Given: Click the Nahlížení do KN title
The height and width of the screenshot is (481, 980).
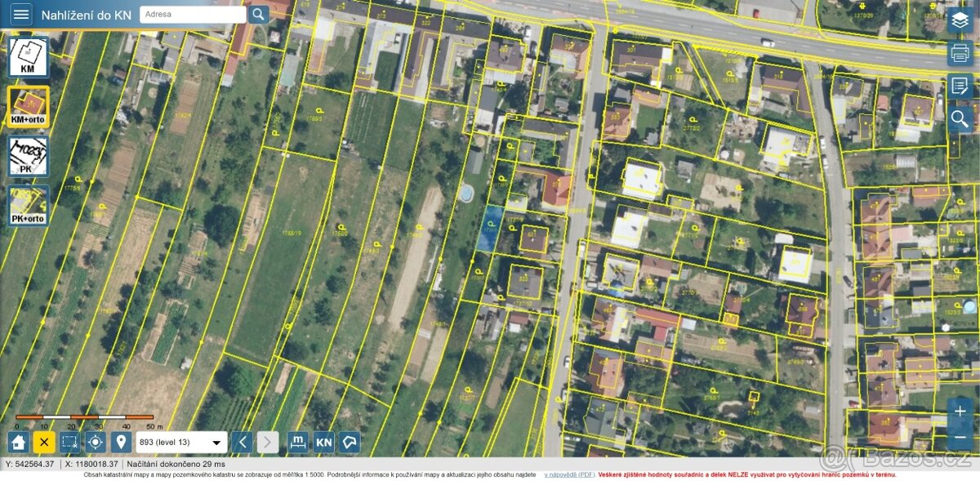Looking at the screenshot, I should tap(86, 15).
